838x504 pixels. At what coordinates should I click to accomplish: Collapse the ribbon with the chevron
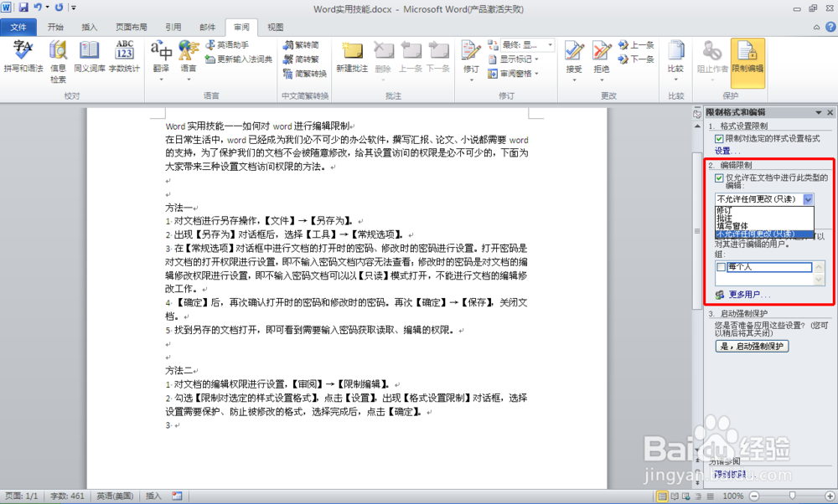pyautogui.click(x=816, y=28)
